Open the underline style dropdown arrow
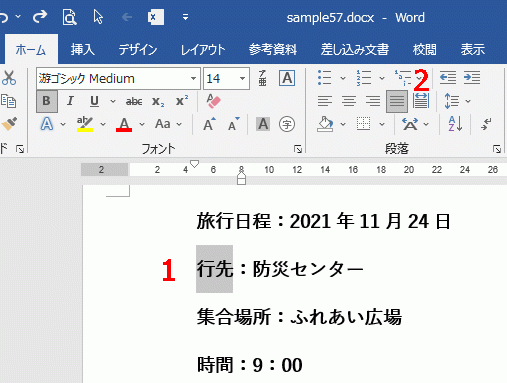Image resolution: width=507 pixels, height=383 pixels. coord(113,101)
